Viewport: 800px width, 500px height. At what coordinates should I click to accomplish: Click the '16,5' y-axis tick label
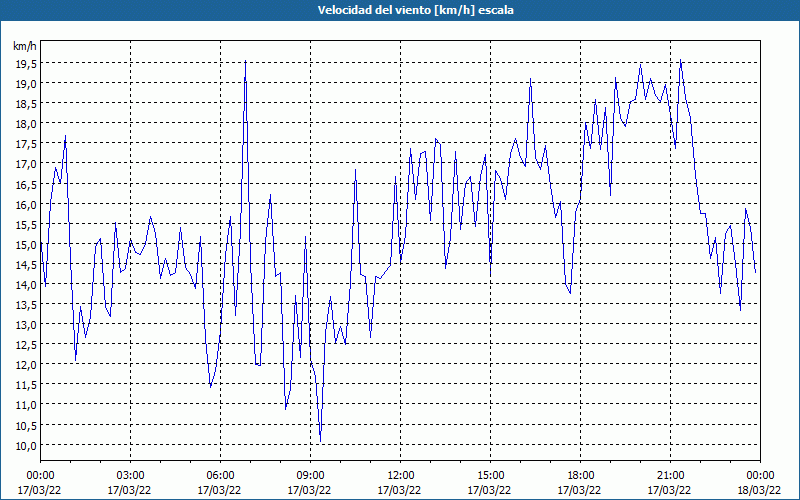pyautogui.click(x=25, y=184)
